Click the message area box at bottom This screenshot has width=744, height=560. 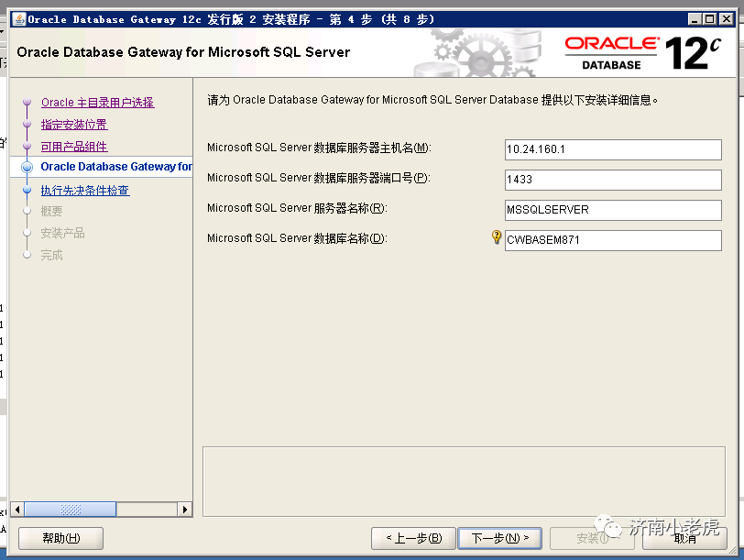pos(464,481)
